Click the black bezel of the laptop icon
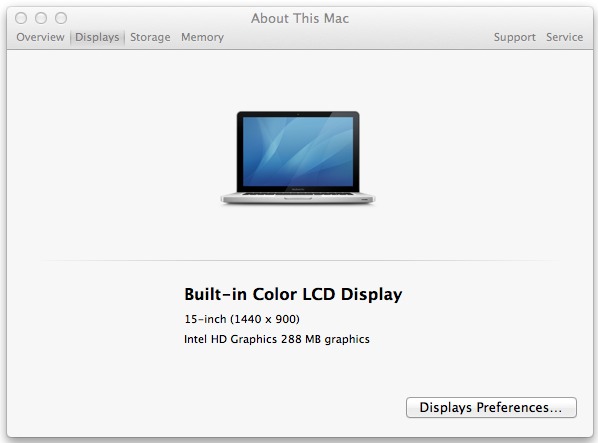This screenshot has width=598, height=443. coord(298,114)
